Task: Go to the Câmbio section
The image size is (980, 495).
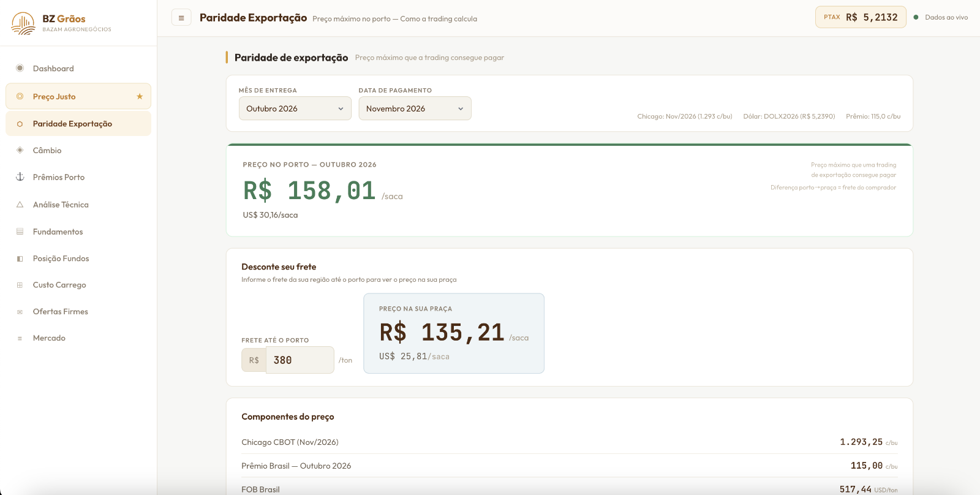Action: tap(78, 150)
